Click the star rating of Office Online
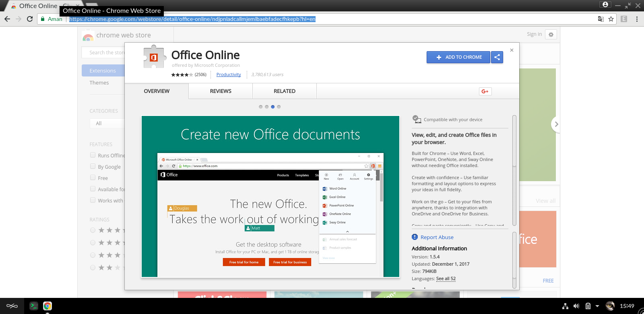644x314 pixels. click(x=182, y=74)
